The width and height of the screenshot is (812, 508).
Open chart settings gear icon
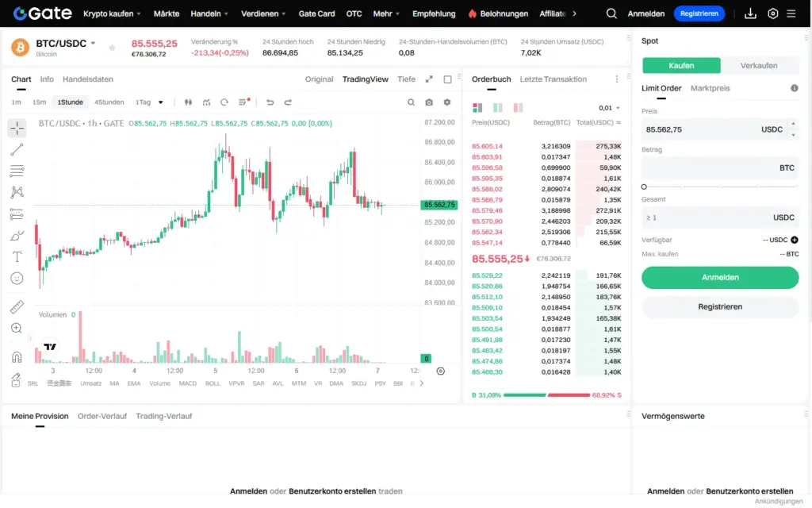coord(447,102)
